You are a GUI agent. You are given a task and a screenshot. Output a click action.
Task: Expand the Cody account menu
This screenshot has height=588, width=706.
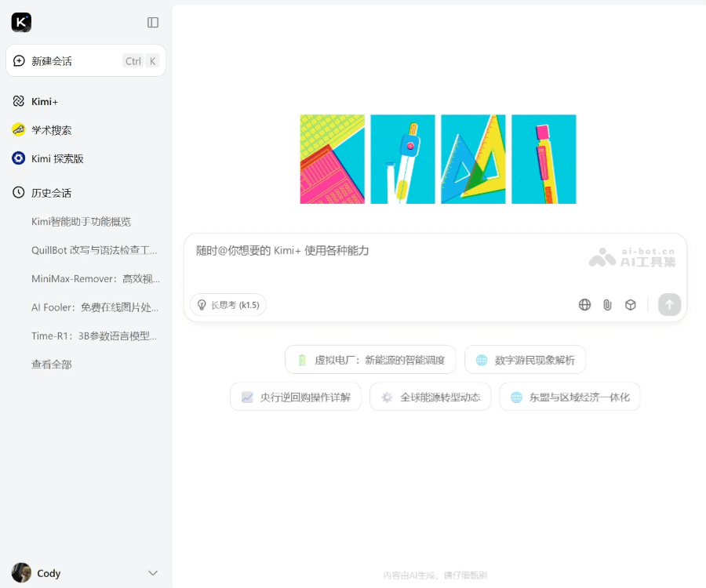pos(152,572)
